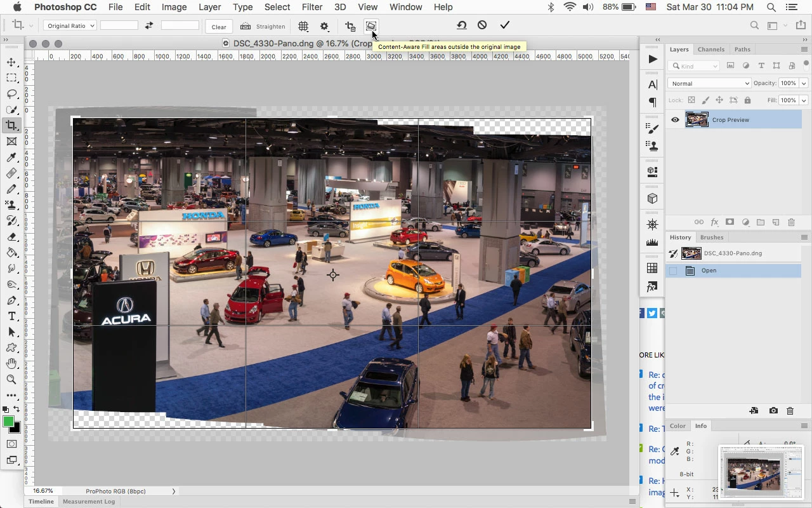Commit the crop with the checkmark
The image size is (812, 508).
pos(504,25)
